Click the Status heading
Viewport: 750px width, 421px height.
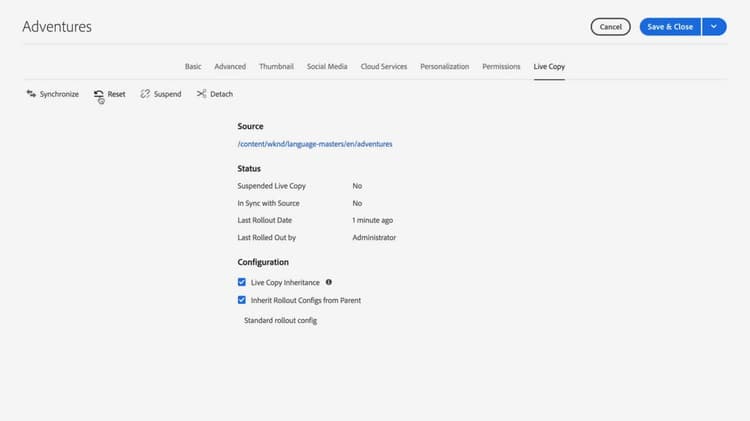click(249, 168)
